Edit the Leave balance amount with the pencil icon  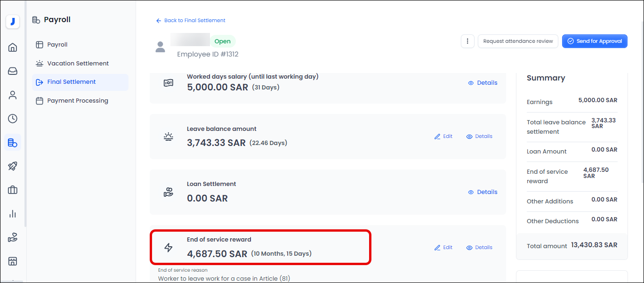coord(443,136)
